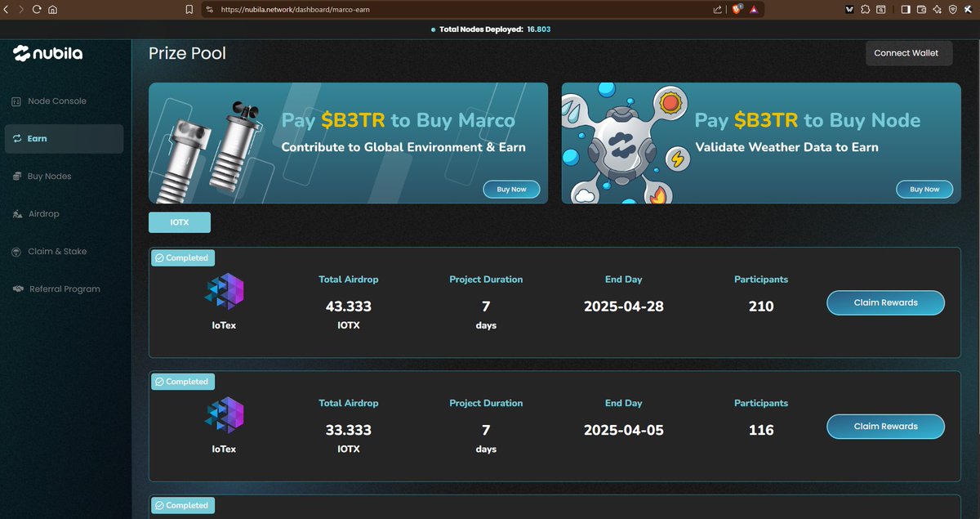Screen dimensions: 980x519
Task: Click the Referral Program handshake icon
Action: coord(17,289)
